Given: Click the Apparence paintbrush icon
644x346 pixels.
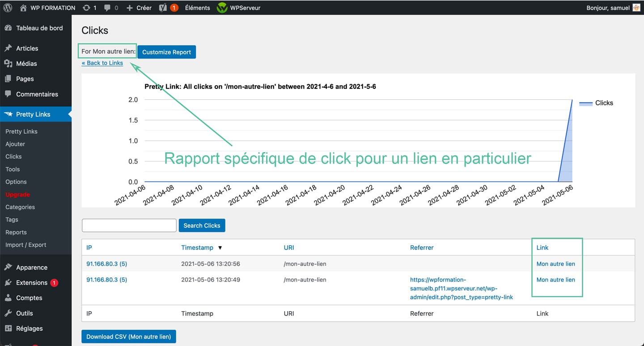Looking at the screenshot, I should pos(9,267).
